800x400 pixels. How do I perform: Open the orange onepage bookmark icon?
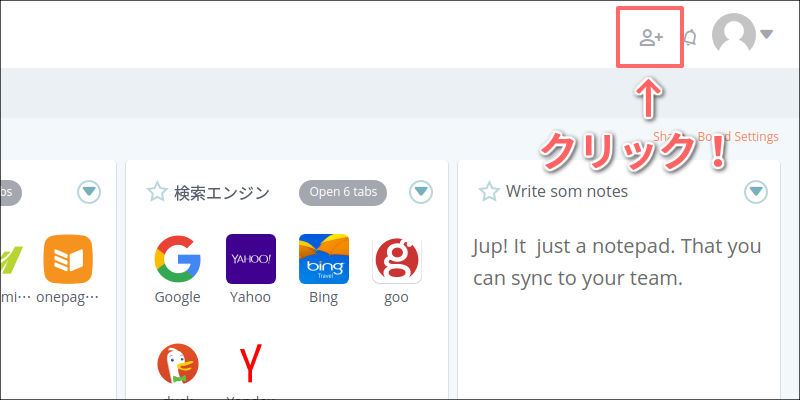tap(68, 259)
